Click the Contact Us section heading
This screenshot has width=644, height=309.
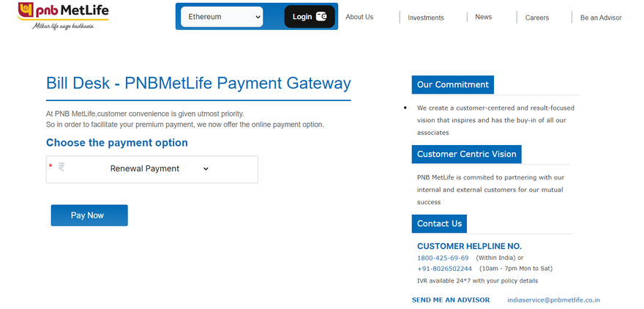tap(439, 223)
